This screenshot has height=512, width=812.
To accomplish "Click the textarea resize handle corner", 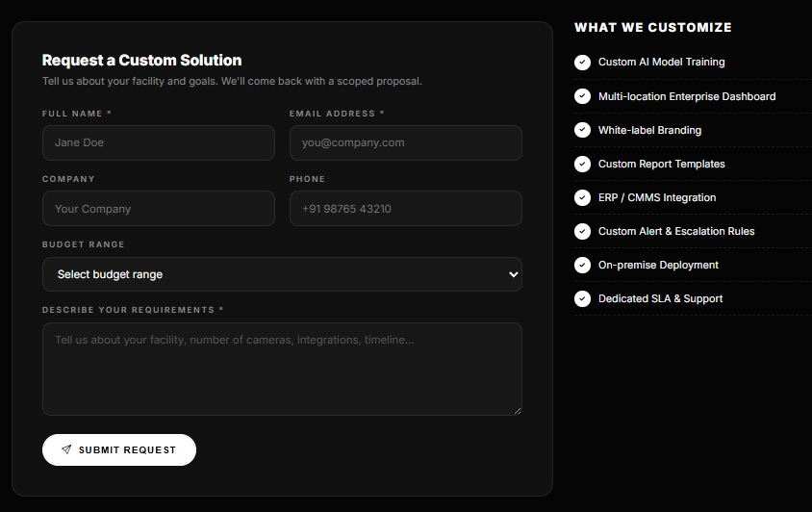I will pyautogui.click(x=518, y=411).
